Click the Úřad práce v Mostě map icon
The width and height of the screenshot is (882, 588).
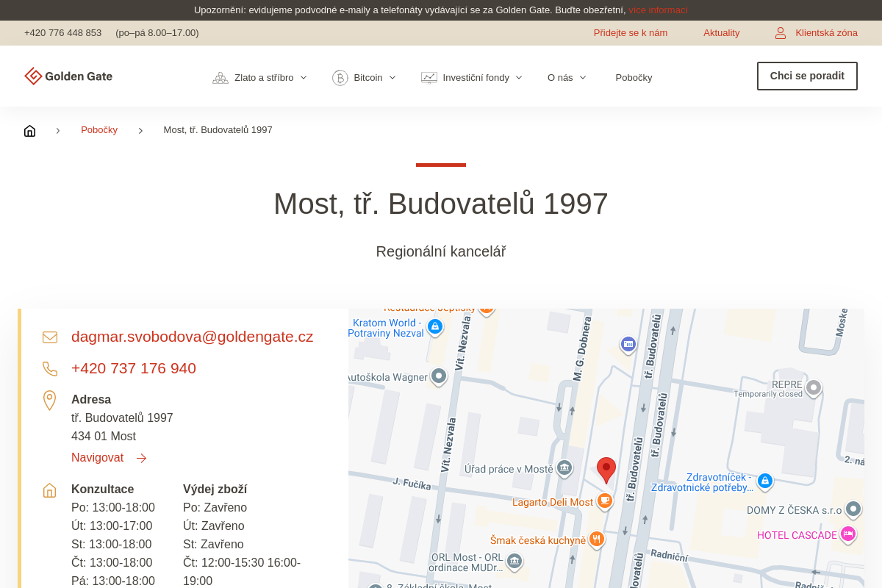point(564,467)
